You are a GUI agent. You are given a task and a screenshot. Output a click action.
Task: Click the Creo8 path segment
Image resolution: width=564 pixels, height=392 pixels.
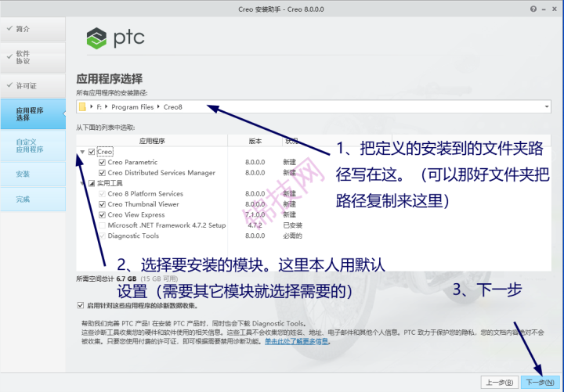coord(172,107)
